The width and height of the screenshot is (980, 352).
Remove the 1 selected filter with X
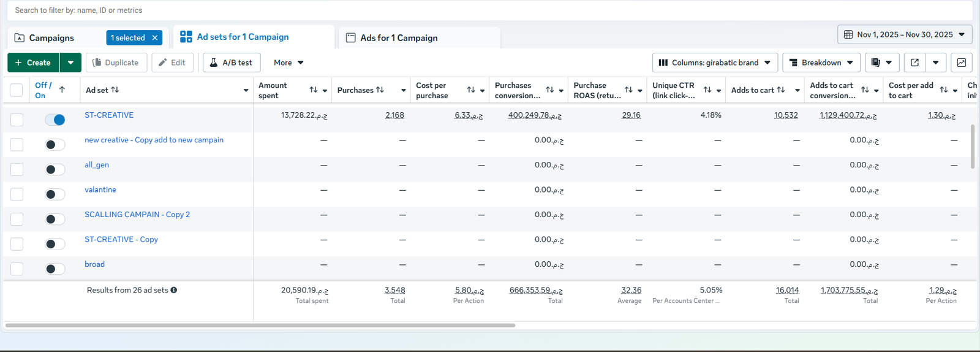155,38
